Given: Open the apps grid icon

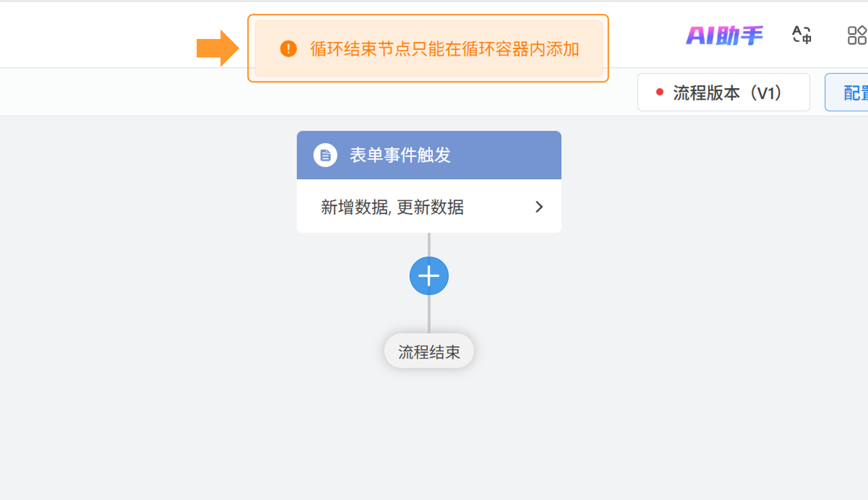Looking at the screenshot, I should (857, 36).
